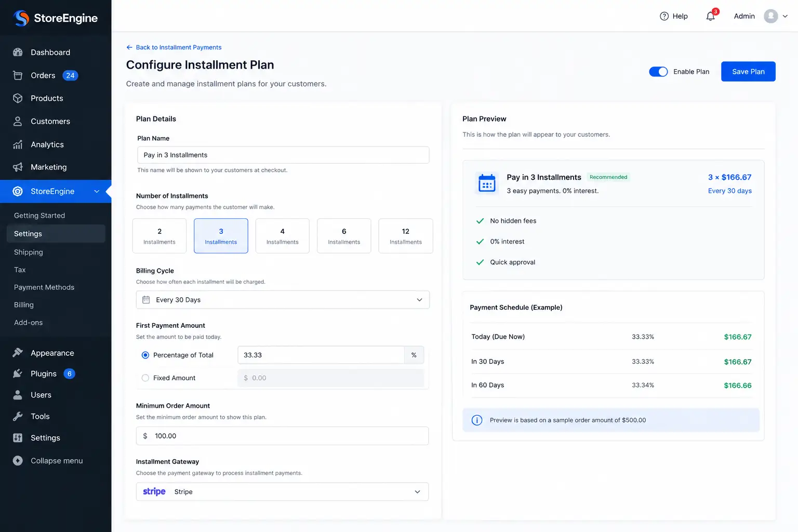798x532 pixels.
Task: Click the calendar icon in plan preview
Action: [487, 183]
